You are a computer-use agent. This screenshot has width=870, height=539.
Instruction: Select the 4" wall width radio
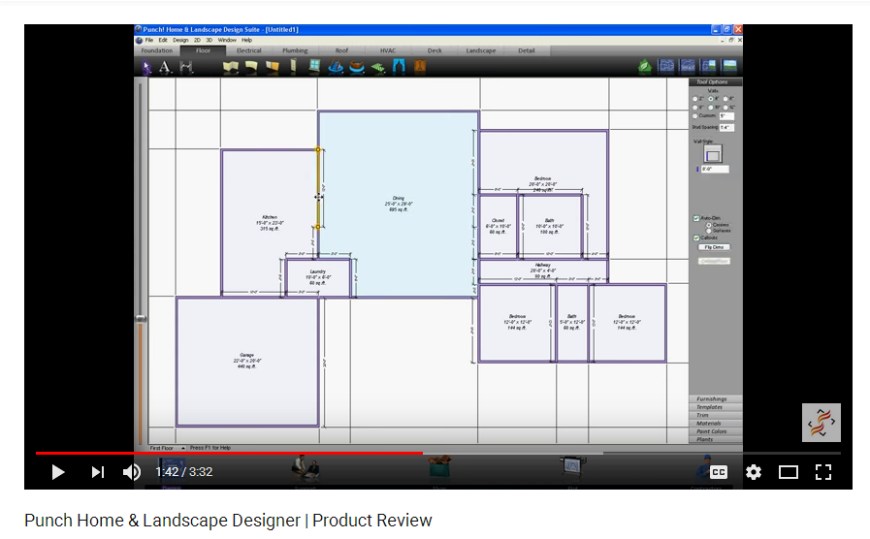713,99
